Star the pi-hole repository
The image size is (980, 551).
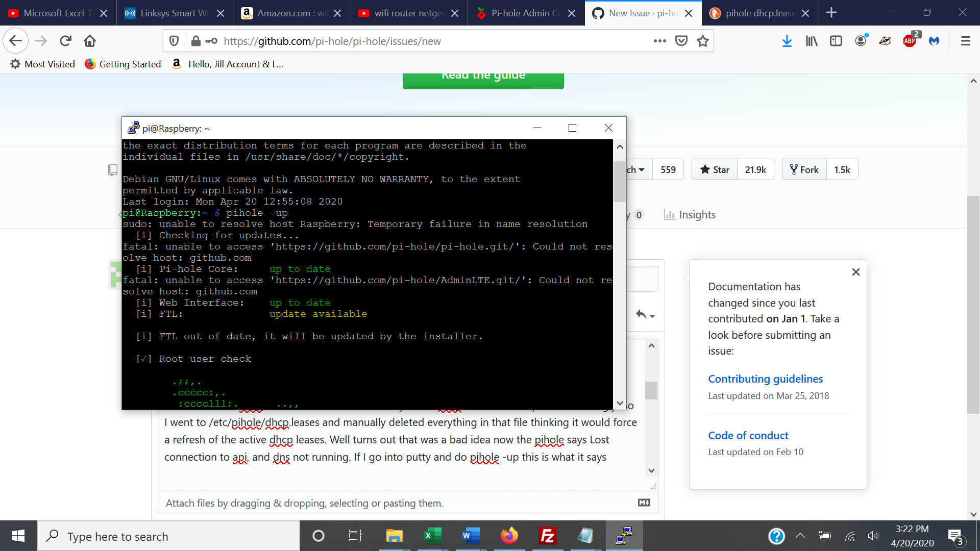pyautogui.click(x=714, y=169)
